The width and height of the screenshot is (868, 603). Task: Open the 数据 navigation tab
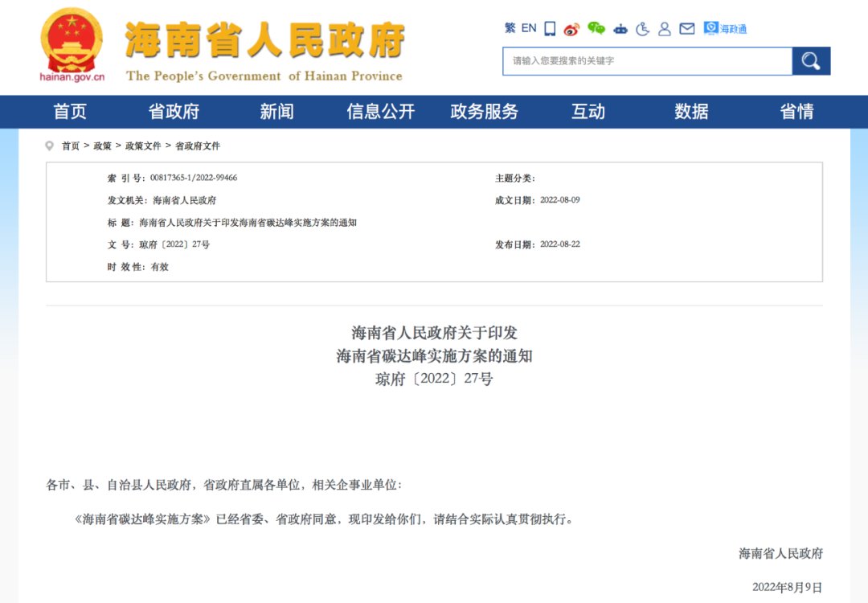690,112
